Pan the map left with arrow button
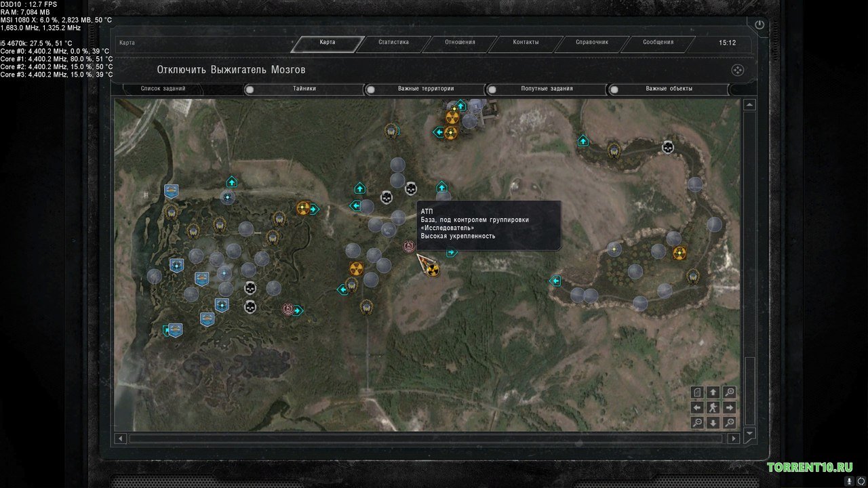Viewport: 868px width, 488px height. [697, 407]
